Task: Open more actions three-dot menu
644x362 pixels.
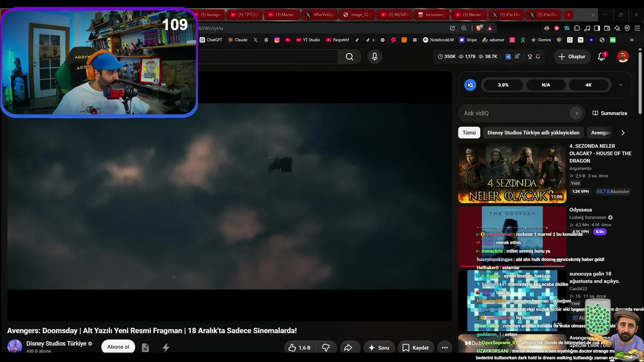Action: pos(445,347)
